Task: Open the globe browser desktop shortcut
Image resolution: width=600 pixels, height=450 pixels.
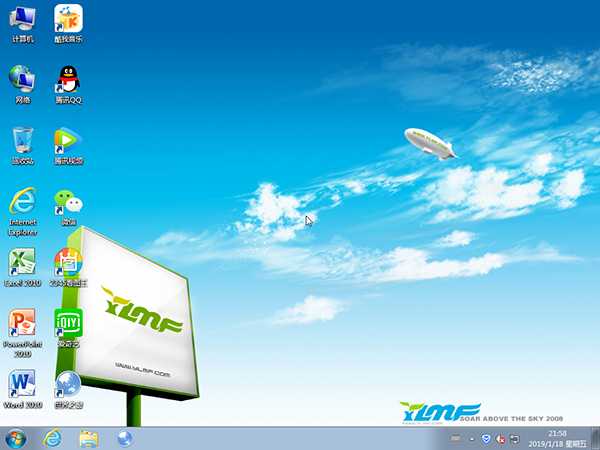Action: pyautogui.click(x=68, y=389)
